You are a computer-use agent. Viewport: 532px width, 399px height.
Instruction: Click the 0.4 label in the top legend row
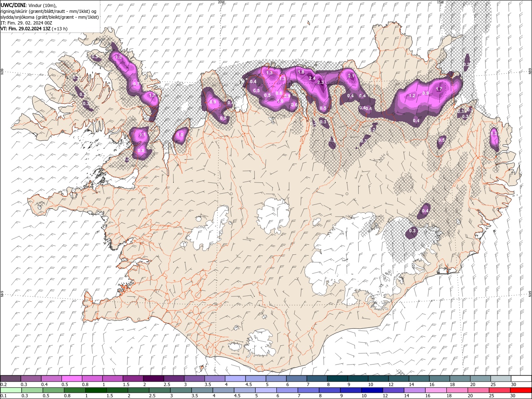point(44,384)
